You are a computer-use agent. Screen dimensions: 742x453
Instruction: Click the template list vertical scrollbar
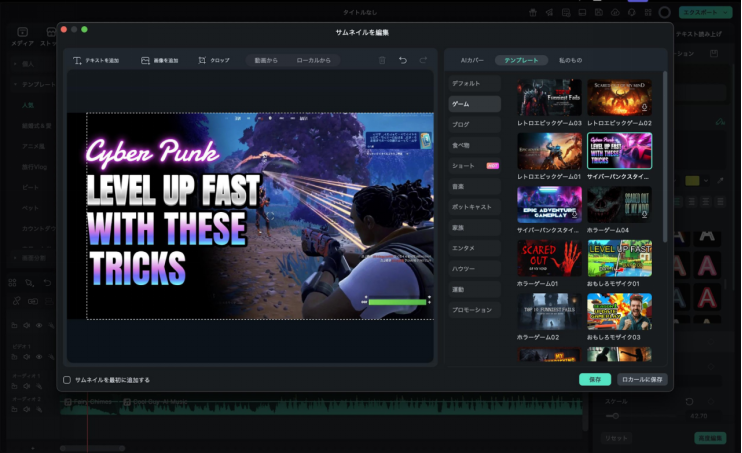pyautogui.click(x=665, y=150)
